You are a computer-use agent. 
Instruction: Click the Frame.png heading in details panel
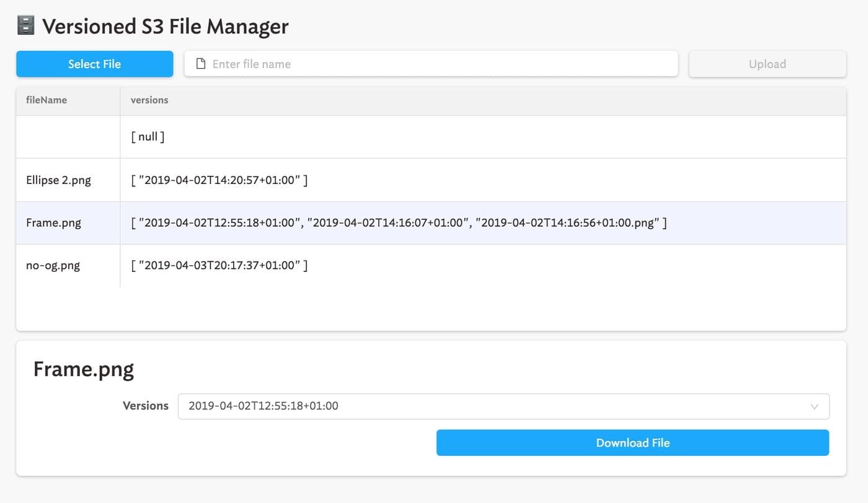pyautogui.click(x=83, y=369)
